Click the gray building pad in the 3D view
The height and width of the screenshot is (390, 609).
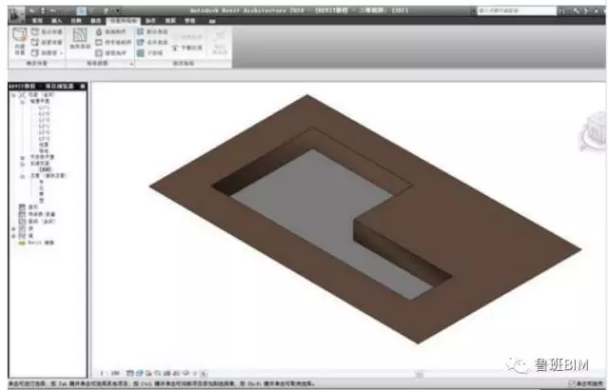click(x=311, y=202)
